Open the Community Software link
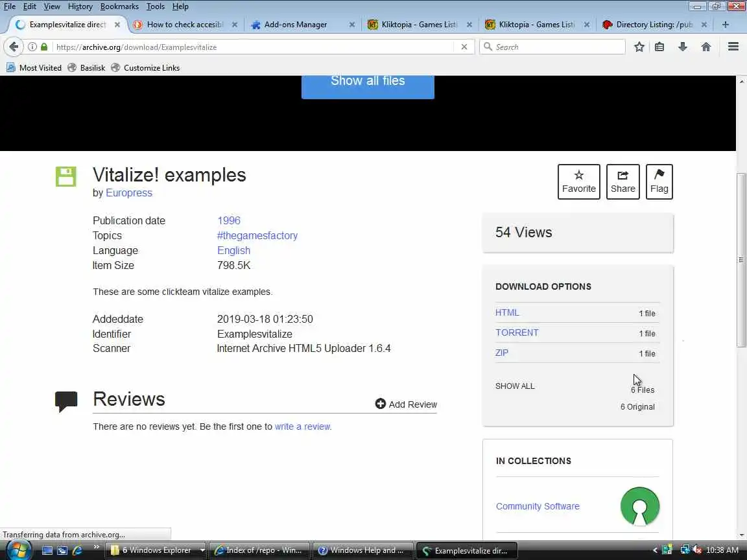747x560 pixels. [x=538, y=506]
